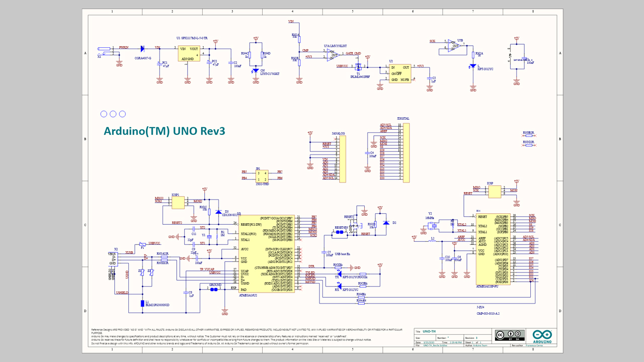This screenshot has height=362, width=644.
Task: Click the UNO-TH title field in title block
Action: pyautogui.click(x=428, y=332)
